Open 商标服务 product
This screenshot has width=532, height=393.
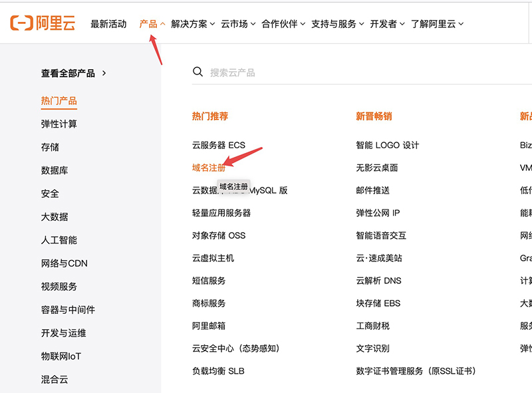(x=209, y=303)
